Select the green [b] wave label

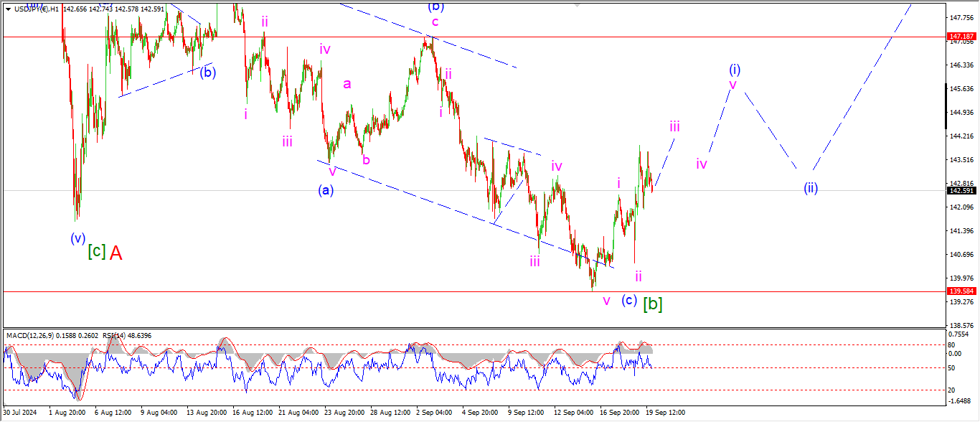click(652, 304)
